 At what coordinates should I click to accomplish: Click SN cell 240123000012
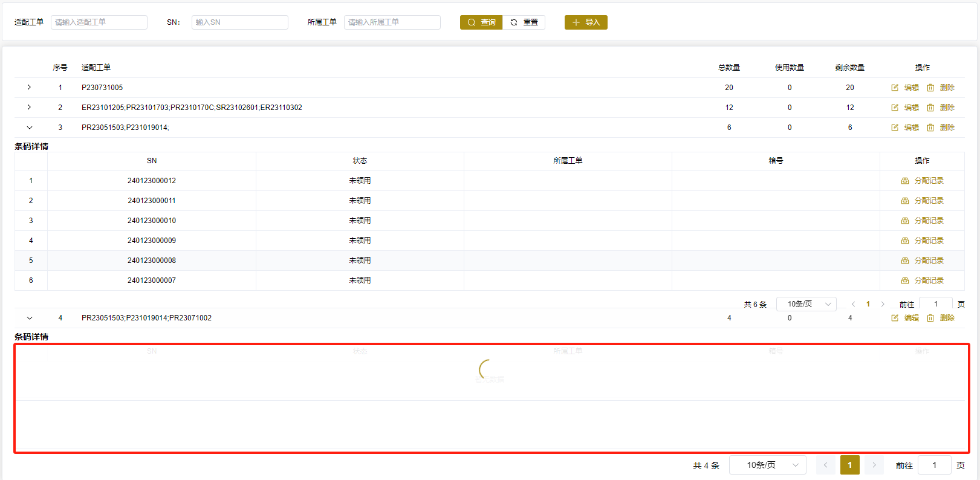pyautogui.click(x=152, y=181)
